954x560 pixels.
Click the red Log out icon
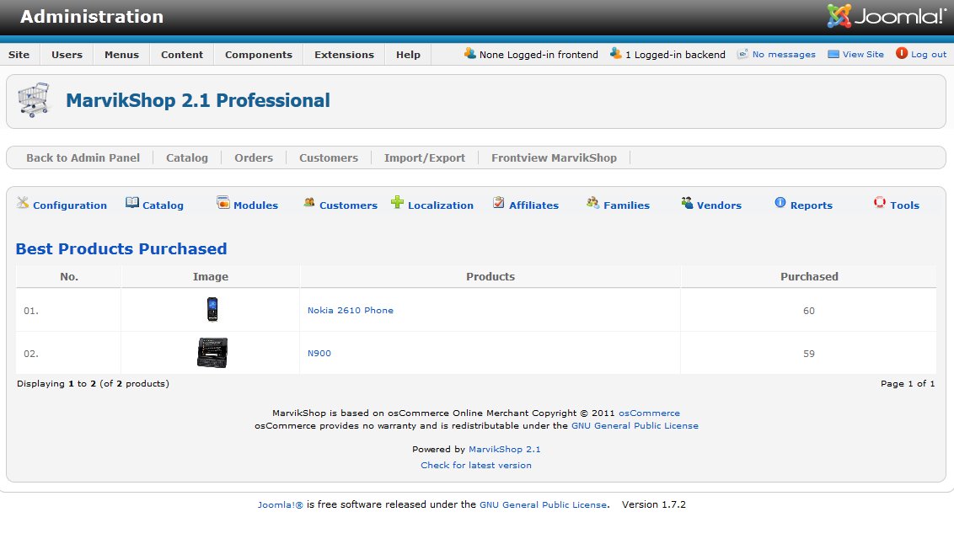tap(902, 54)
